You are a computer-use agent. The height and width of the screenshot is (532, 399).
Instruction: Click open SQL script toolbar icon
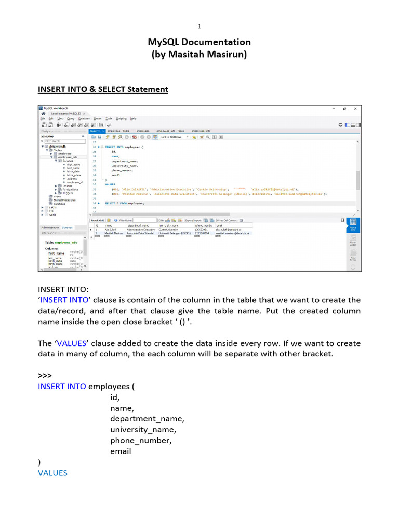click(51, 125)
